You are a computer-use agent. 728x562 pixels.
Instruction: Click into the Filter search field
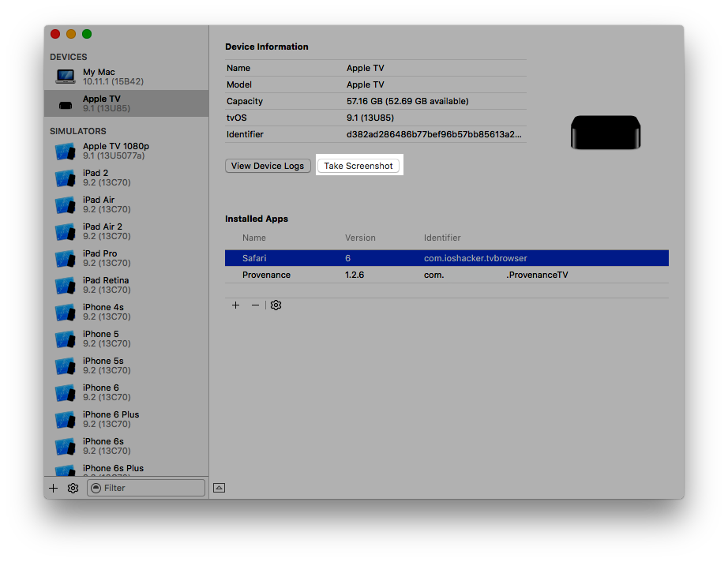point(146,489)
